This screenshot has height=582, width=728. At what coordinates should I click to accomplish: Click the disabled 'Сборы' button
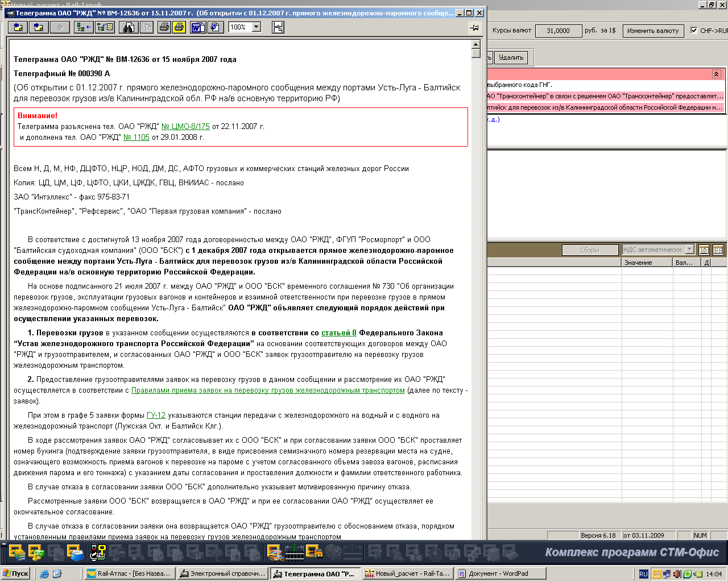click(590, 250)
